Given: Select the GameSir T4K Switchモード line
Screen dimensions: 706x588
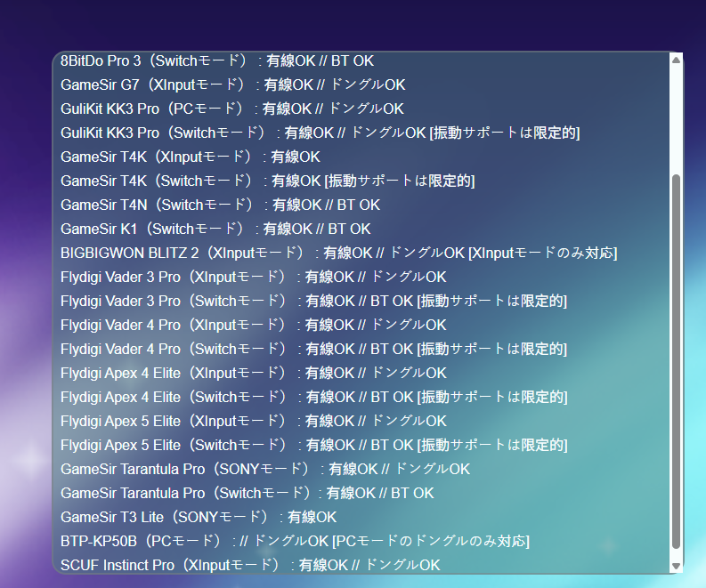Looking at the screenshot, I should point(267,181).
